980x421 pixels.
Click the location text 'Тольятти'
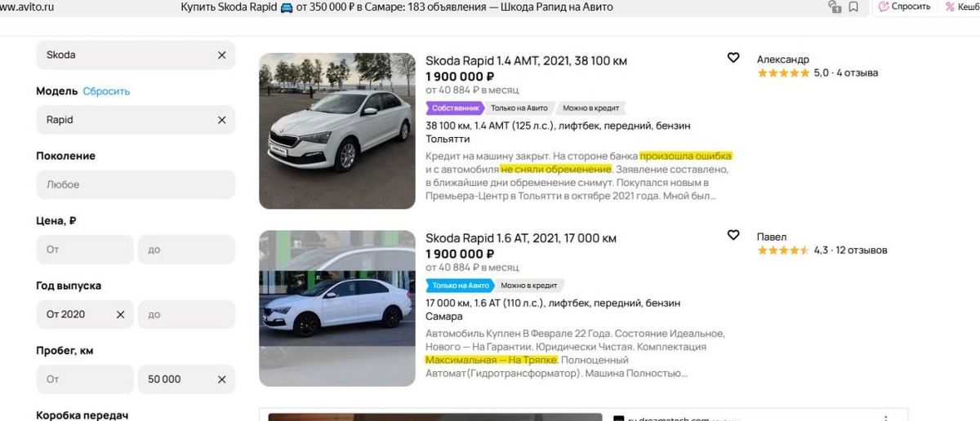(448, 139)
